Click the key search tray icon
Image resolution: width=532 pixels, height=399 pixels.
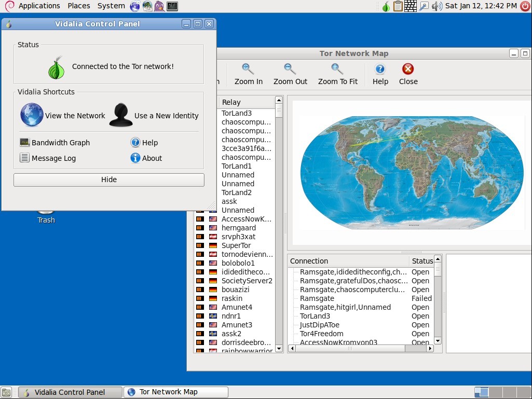[x=424, y=6]
